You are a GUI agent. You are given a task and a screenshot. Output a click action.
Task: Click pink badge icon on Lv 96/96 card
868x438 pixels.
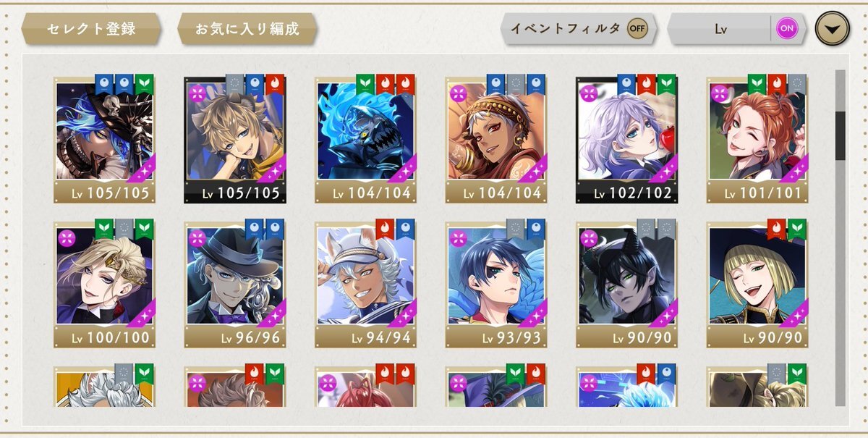coord(197,237)
